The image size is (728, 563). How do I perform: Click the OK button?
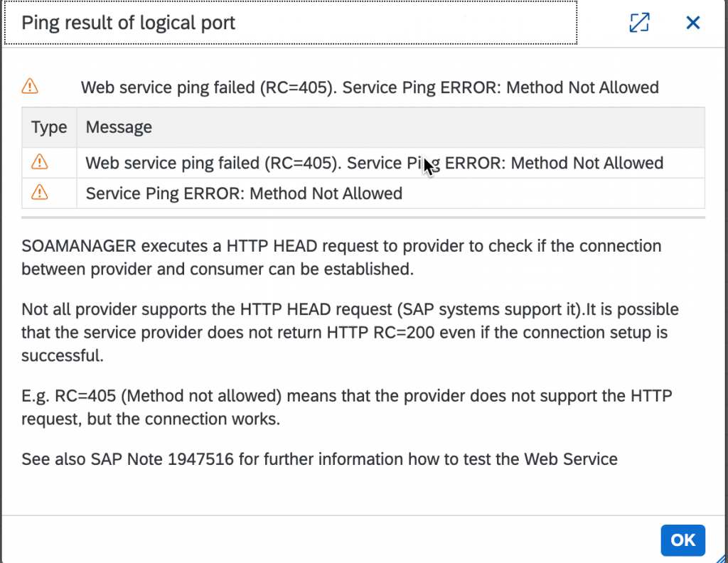coord(682,540)
